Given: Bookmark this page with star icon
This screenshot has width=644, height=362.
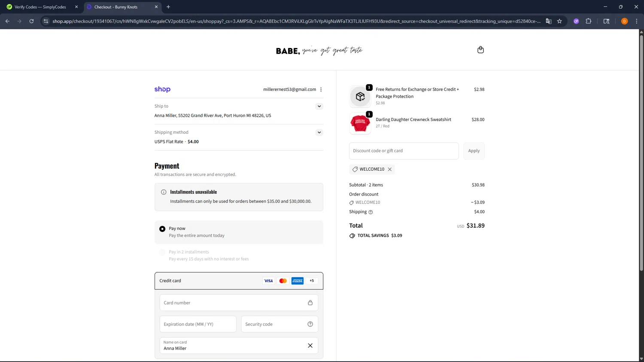Looking at the screenshot, I should point(559,21).
